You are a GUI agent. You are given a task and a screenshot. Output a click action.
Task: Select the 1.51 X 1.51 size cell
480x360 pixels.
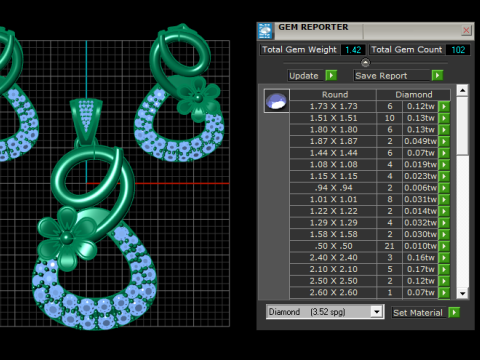(333, 118)
